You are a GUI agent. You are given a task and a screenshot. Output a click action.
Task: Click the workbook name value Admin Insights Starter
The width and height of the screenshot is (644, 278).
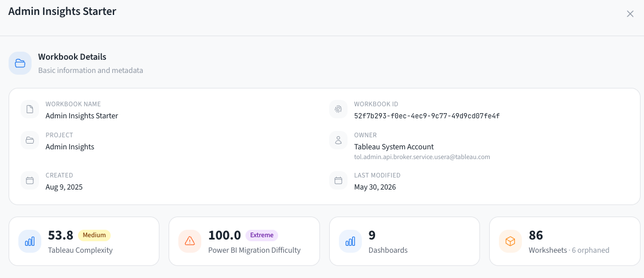coord(82,116)
